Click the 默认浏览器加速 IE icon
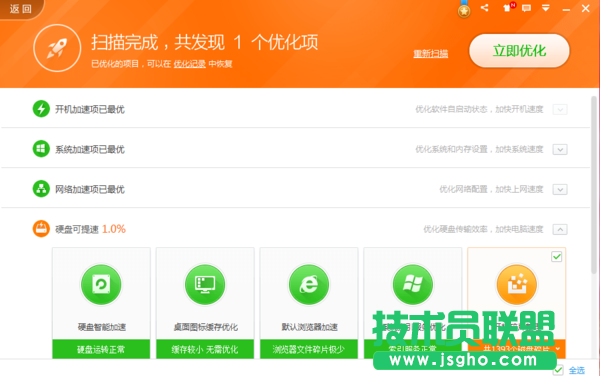This screenshot has width=600, height=376. [x=309, y=285]
